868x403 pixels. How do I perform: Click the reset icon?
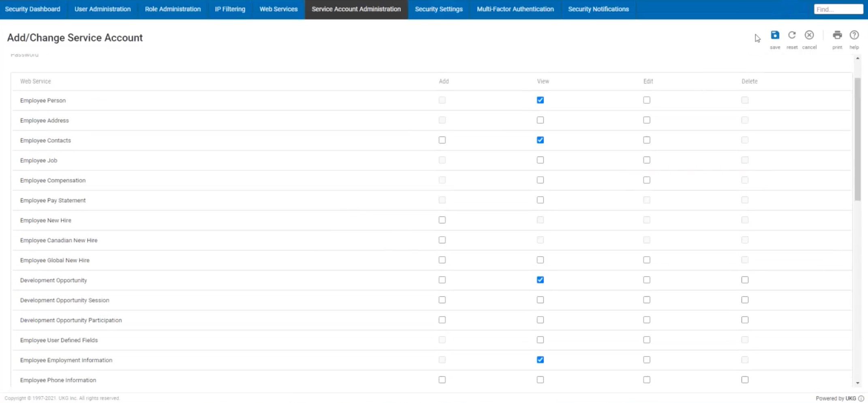click(792, 35)
